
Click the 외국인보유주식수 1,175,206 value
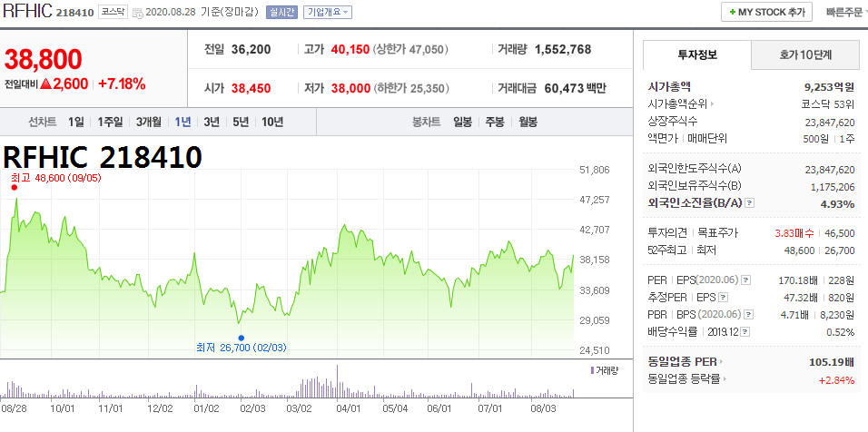pos(833,187)
